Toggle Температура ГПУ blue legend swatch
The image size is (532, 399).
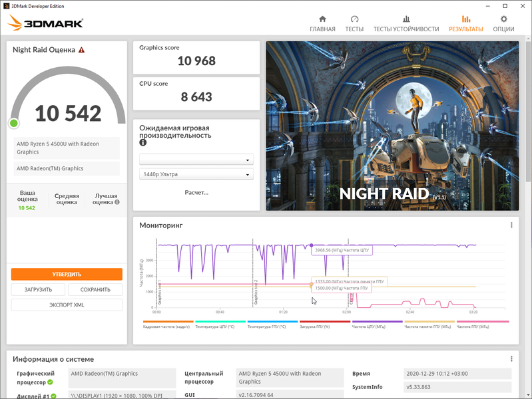[x=272, y=321]
